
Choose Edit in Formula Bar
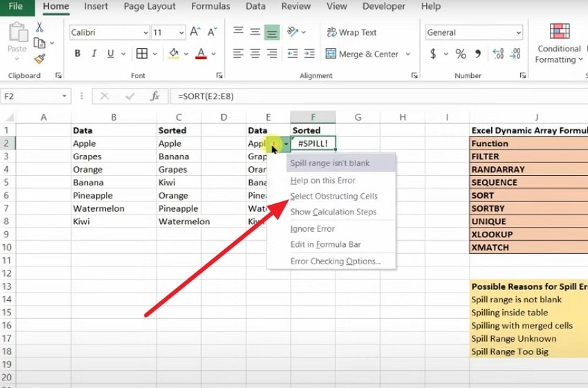(x=326, y=244)
